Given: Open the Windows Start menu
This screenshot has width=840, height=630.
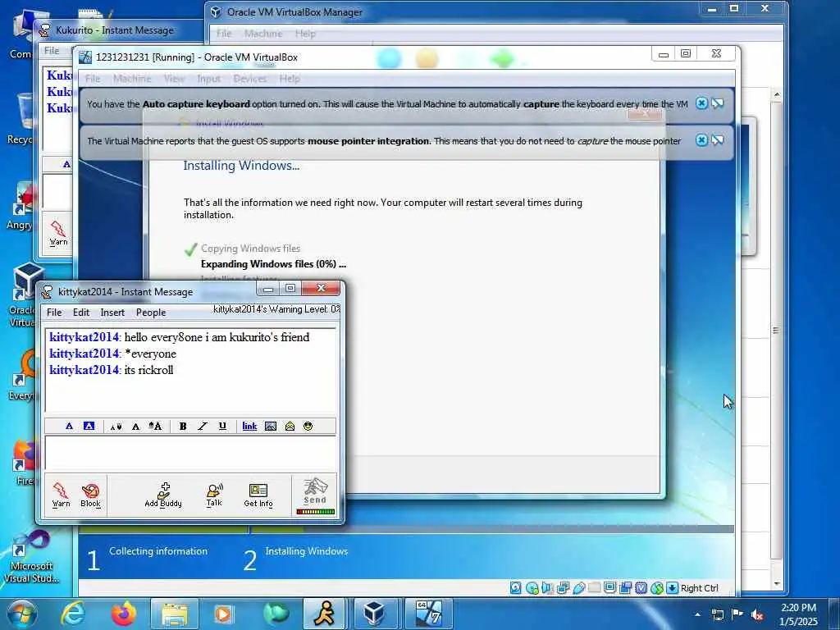Looking at the screenshot, I should (x=22, y=614).
